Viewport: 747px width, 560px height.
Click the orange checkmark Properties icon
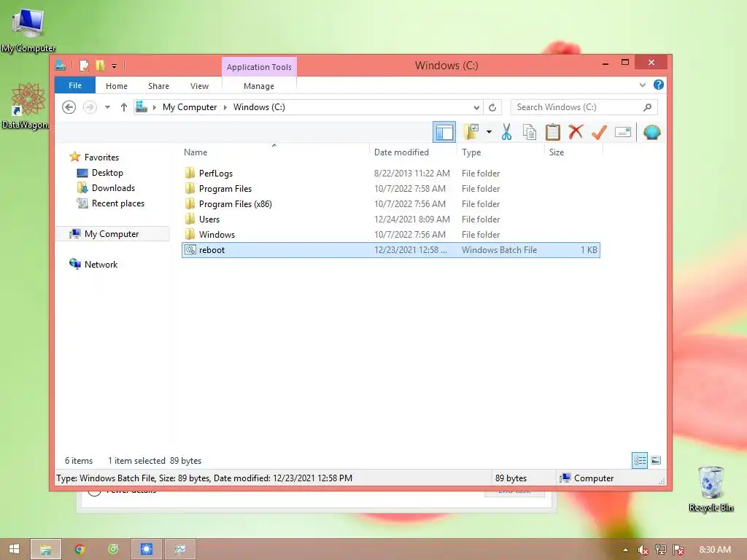pyautogui.click(x=599, y=132)
